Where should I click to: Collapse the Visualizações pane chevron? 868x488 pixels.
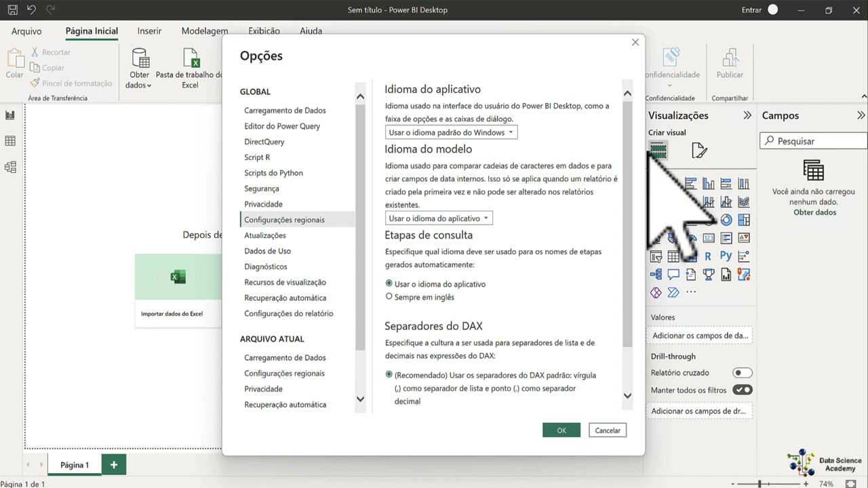pos(747,115)
